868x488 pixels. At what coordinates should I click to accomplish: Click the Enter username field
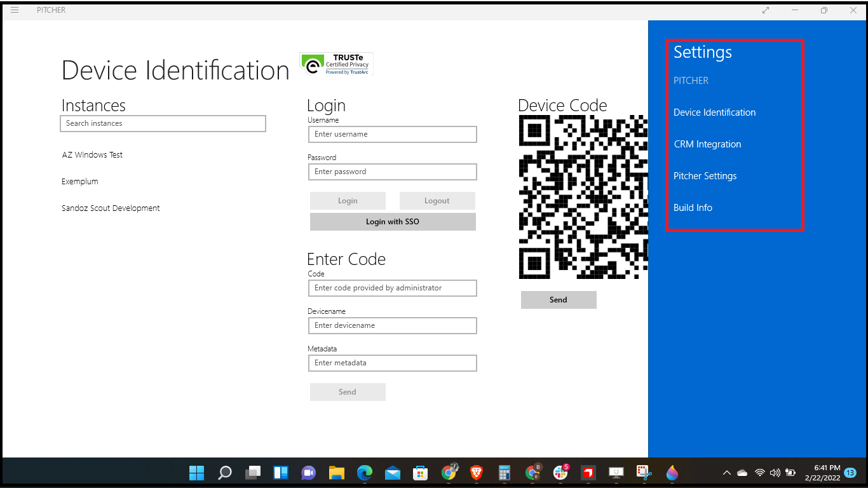coord(392,134)
